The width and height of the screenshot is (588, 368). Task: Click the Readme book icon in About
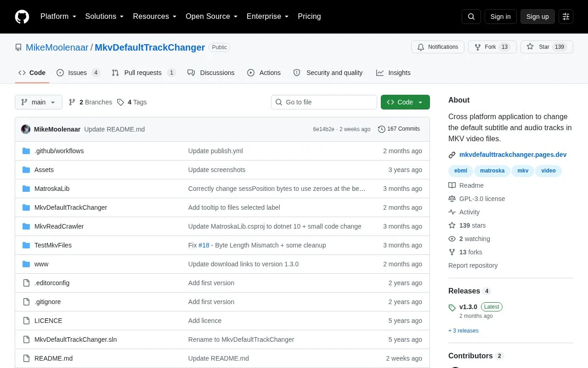[x=452, y=185]
